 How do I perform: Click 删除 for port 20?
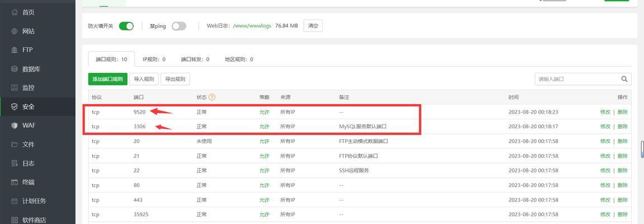(622, 141)
